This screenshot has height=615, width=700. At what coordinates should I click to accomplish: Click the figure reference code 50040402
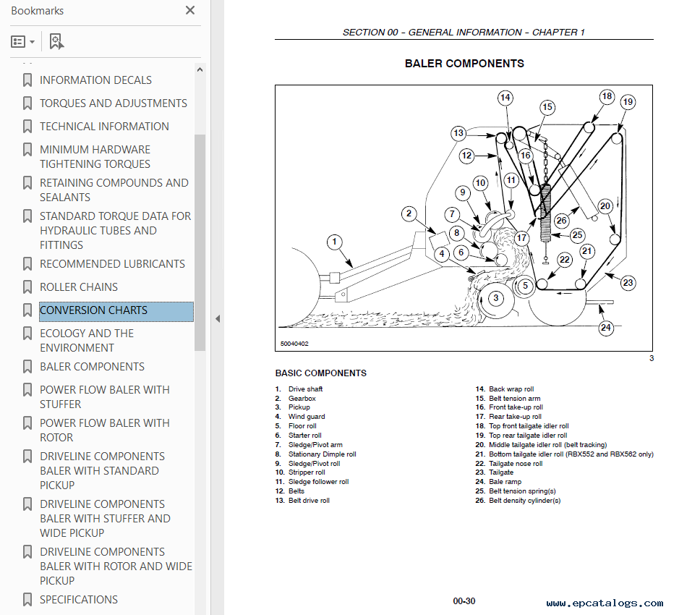point(294,344)
